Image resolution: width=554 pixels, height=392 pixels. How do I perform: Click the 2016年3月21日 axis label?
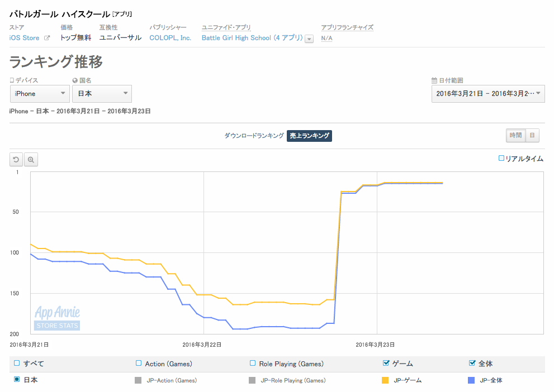tap(29, 345)
